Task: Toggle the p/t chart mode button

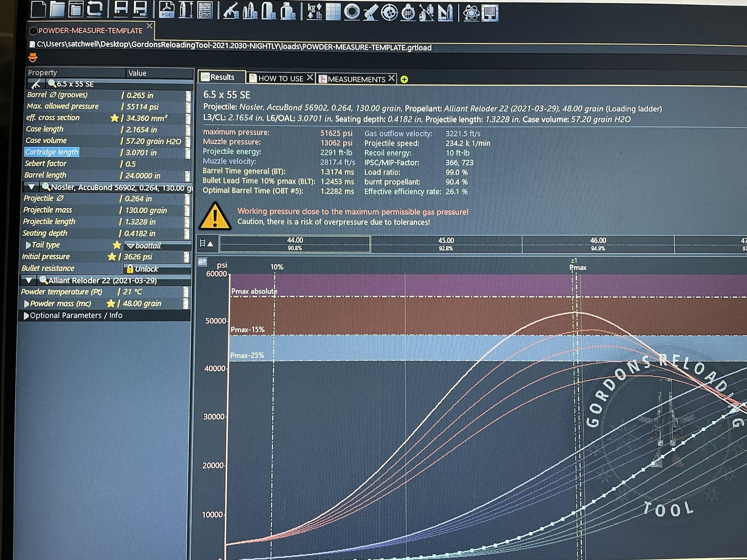Action: [x=202, y=261]
